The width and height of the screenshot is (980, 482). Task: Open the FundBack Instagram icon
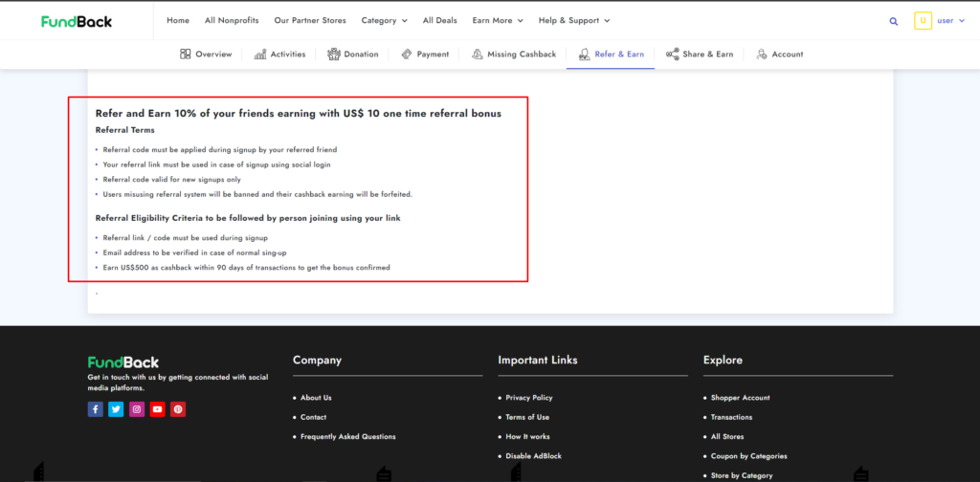tap(137, 409)
